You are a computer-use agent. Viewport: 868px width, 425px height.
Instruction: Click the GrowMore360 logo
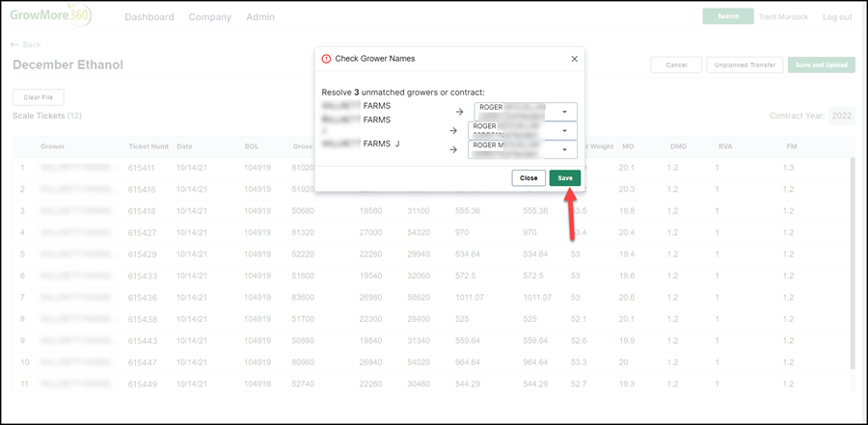50,16
